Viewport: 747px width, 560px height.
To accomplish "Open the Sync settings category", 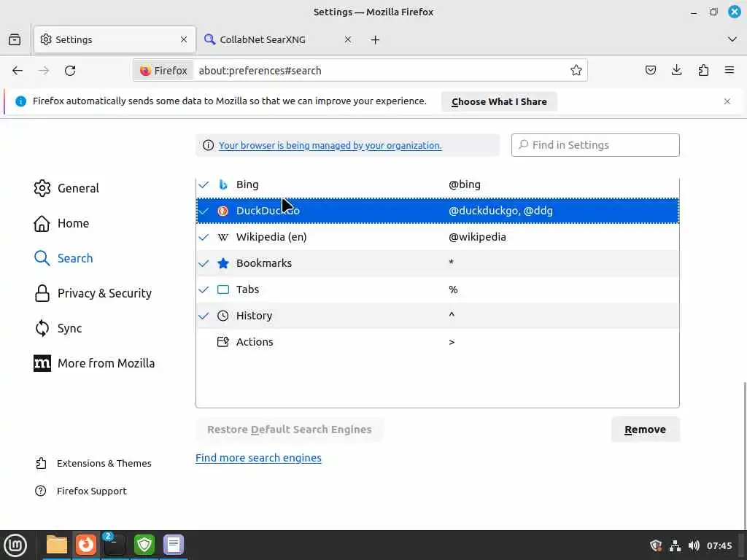I will [58, 329].
